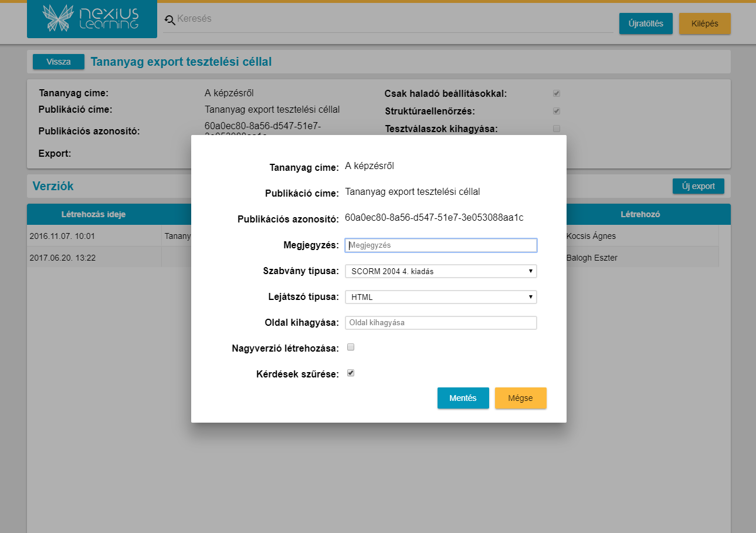The width and height of the screenshot is (756, 533).
Task: Click the search magnifier icon
Action: pyautogui.click(x=170, y=20)
